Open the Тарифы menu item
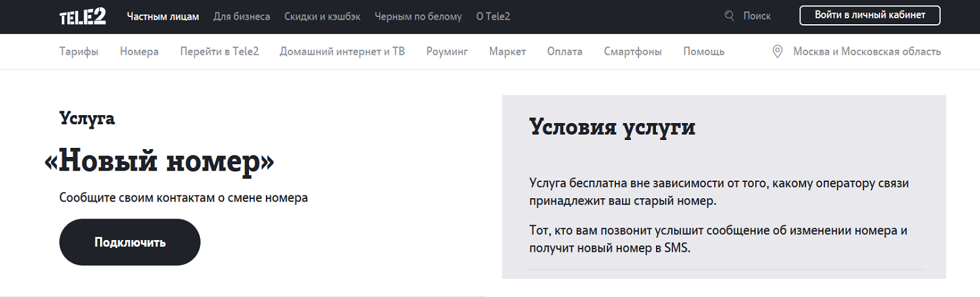Image resolution: width=980 pixels, height=297 pixels. pyautogui.click(x=79, y=52)
